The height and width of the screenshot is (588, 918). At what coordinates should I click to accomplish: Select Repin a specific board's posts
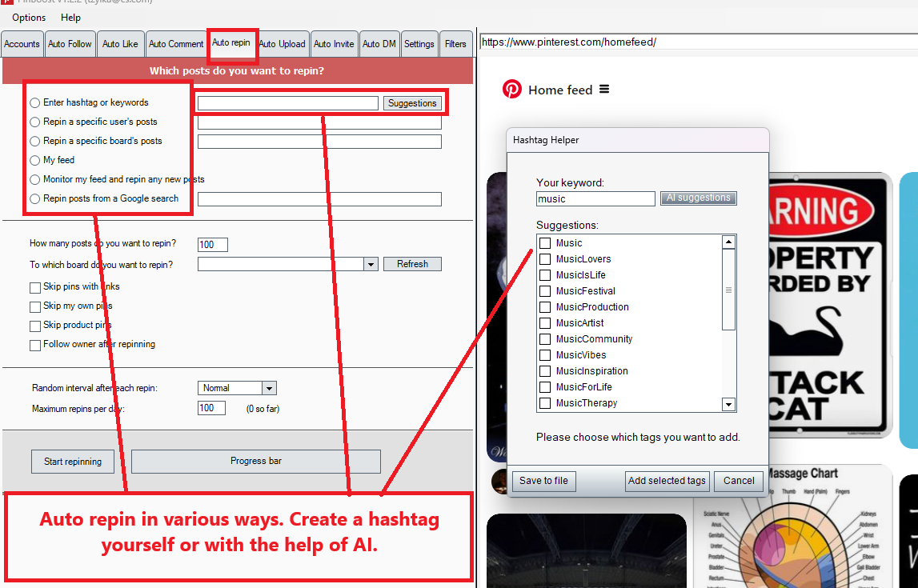[x=35, y=141]
